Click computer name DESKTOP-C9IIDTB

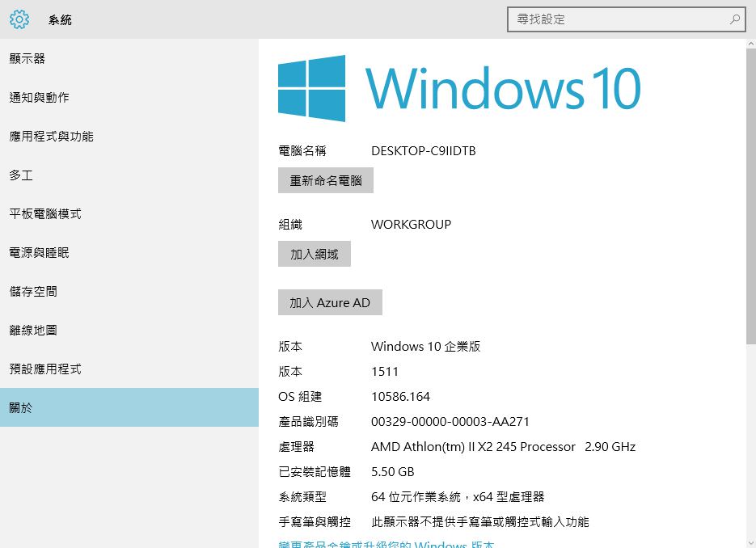(x=424, y=151)
